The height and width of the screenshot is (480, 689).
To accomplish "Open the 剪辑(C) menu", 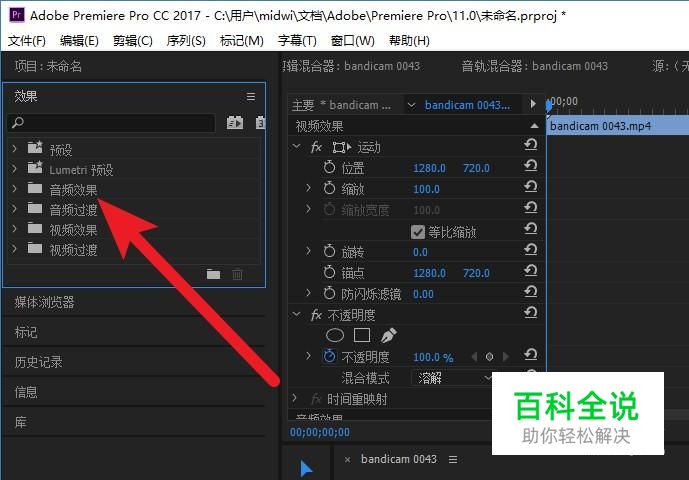I will (x=133, y=41).
